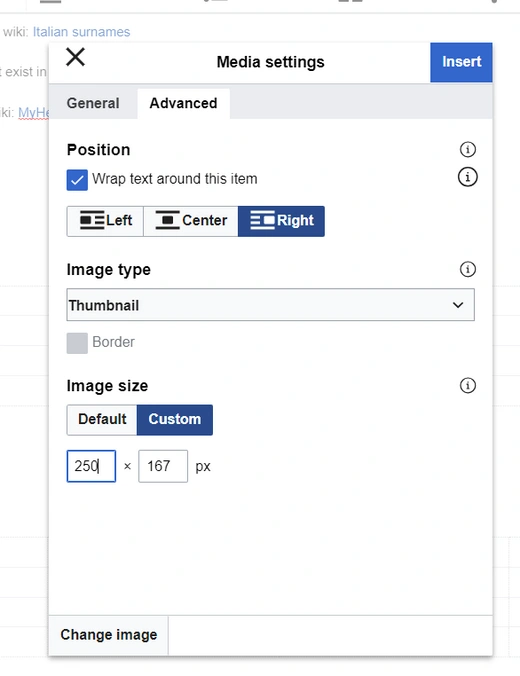Click the Insert button

tap(461, 62)
